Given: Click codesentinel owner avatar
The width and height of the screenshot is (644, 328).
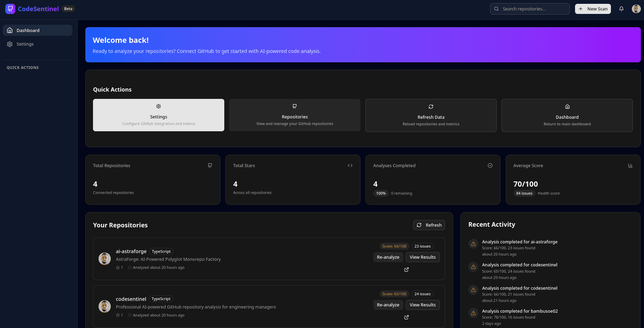Looking at the screenshot, I should (x=104, y=306).
